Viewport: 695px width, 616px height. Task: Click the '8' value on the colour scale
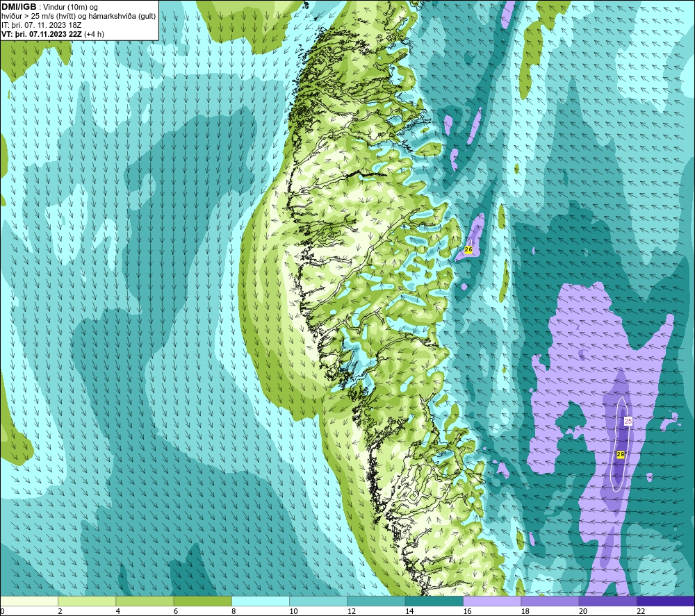[234, 611]
